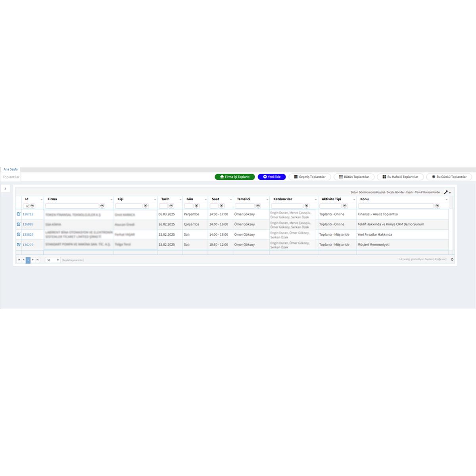Select the 'Müşteri Memnuniyeti' cell
Image resolution: width=476 pixels, height=476 pixels.
click(403, 245)
